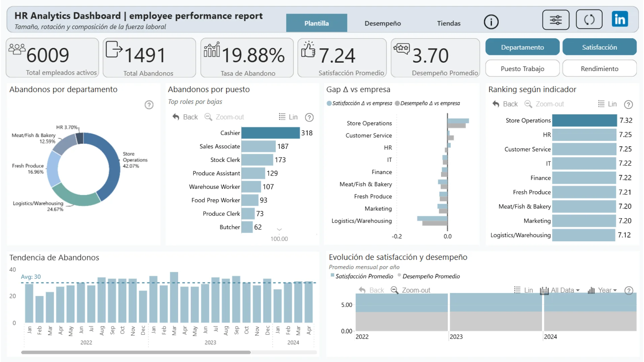The image size is (644, 362).
Task: Click Zoom-out icon in Abandonos por puesto
Action: pyautogui.click(x=208, y=117)
